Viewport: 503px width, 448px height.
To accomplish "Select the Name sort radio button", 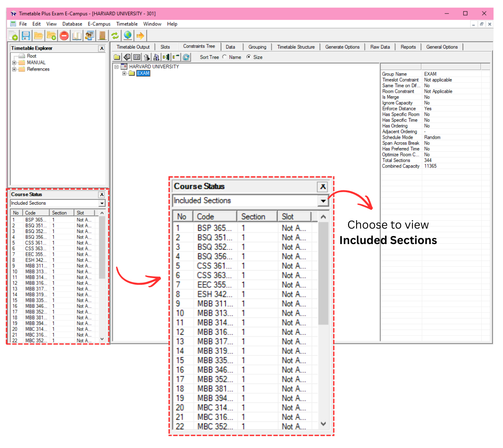I will click(225, 57).
